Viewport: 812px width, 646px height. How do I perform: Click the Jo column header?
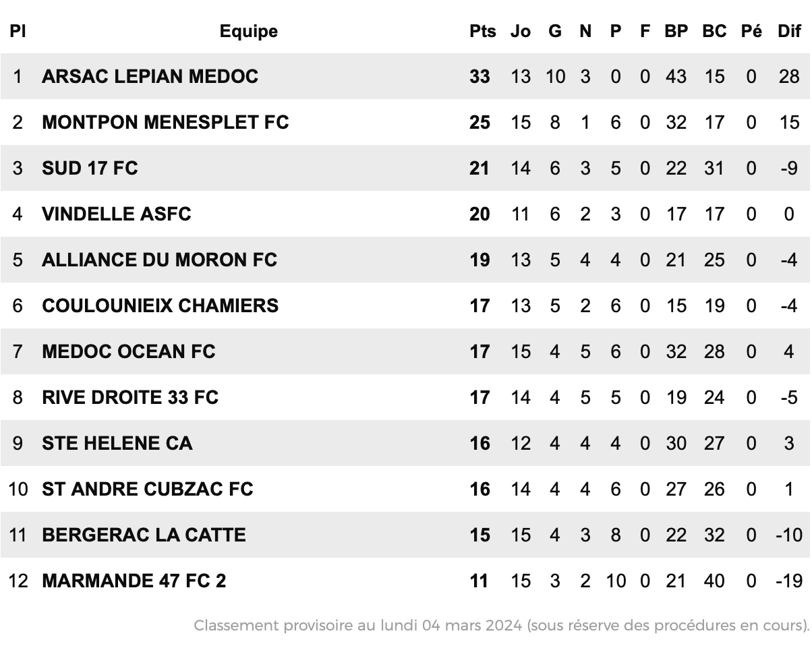click(x=520, y=31)
